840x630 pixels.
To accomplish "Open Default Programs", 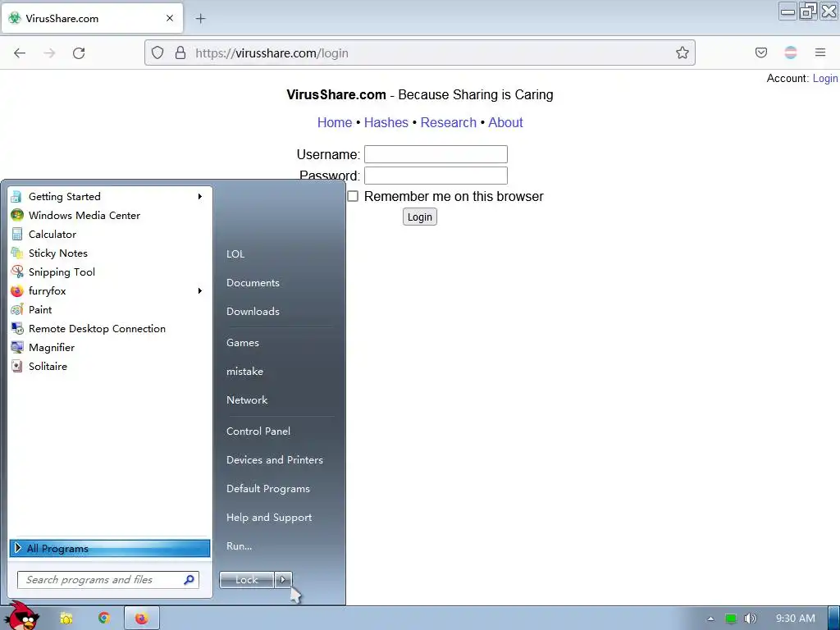I will pos(268,489).
